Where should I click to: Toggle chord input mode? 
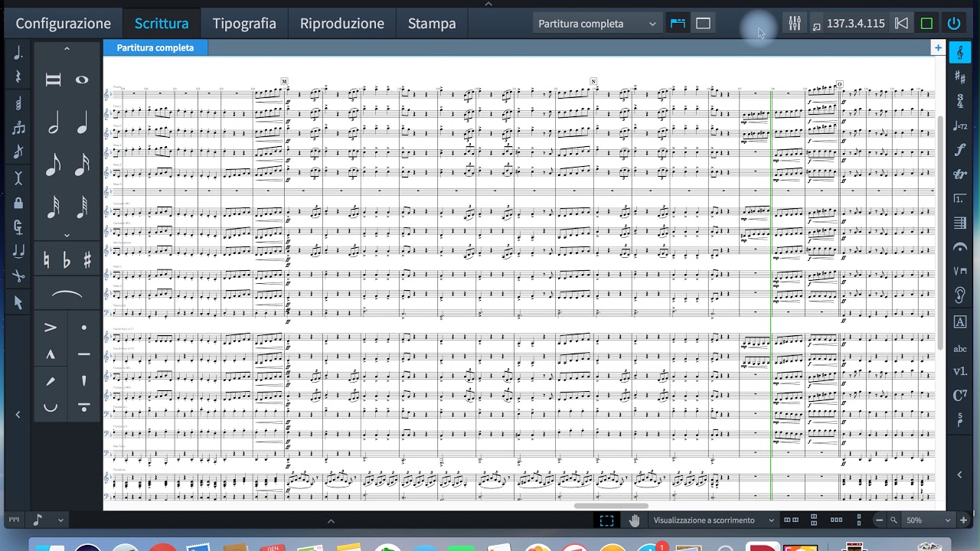[18, 103]
